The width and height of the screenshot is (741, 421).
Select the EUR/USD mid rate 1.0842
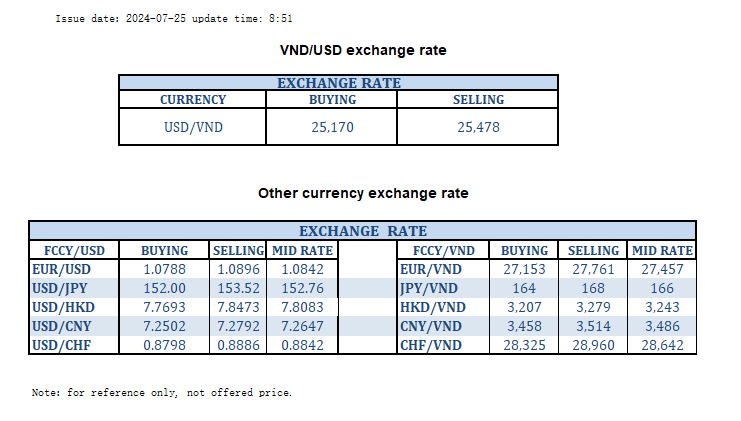303,269
